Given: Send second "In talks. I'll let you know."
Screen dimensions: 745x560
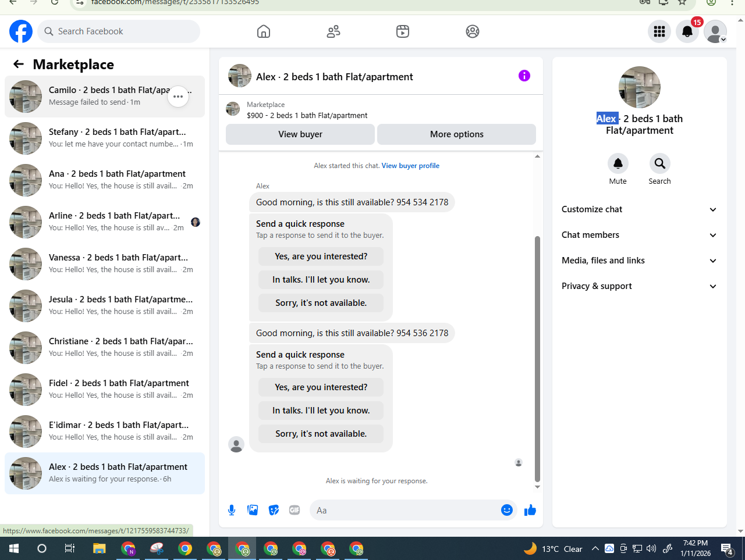Looking at the screenshot, I should (x=321, y=411).
